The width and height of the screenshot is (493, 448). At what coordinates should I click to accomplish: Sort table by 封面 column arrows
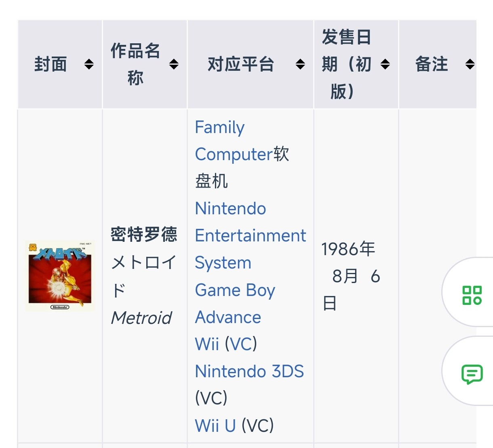89,64
